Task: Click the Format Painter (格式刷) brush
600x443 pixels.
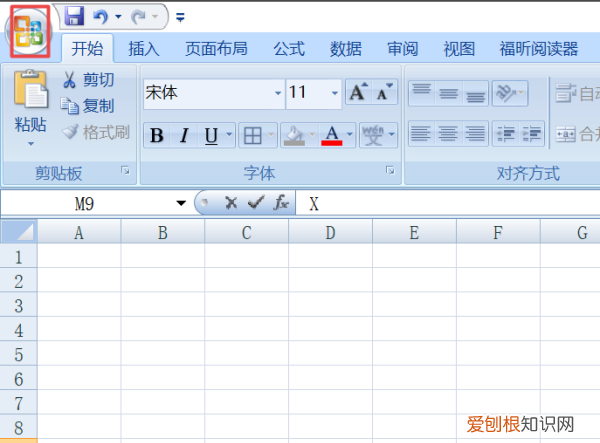Action: pos(70,132)
